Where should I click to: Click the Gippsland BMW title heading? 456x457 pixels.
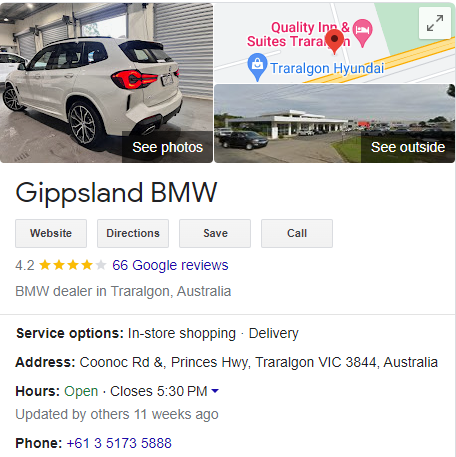pyautogui.click(x=116, y=192)
